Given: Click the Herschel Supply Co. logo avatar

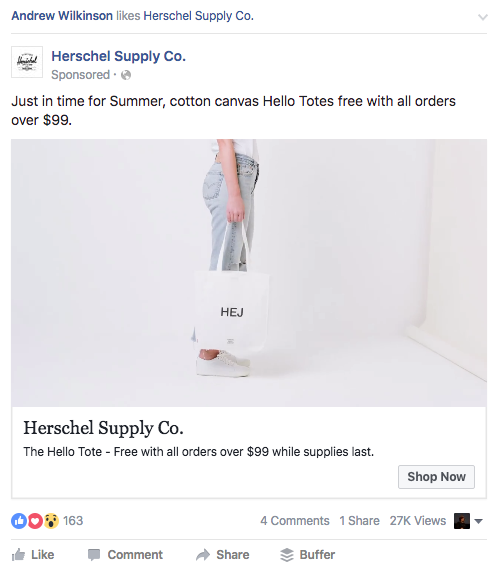Looking at the screenshot, I should pos(27,62).
